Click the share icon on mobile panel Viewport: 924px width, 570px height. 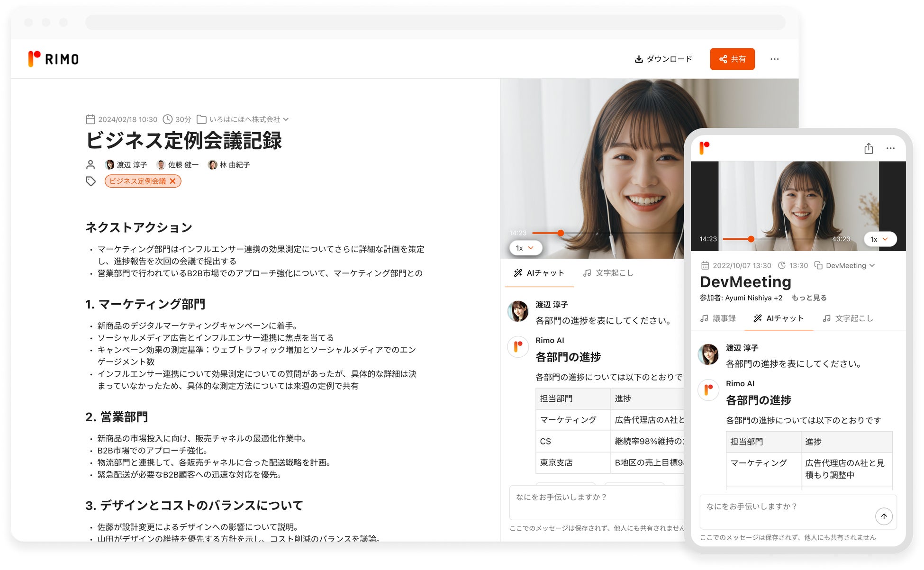click(868, 149)
